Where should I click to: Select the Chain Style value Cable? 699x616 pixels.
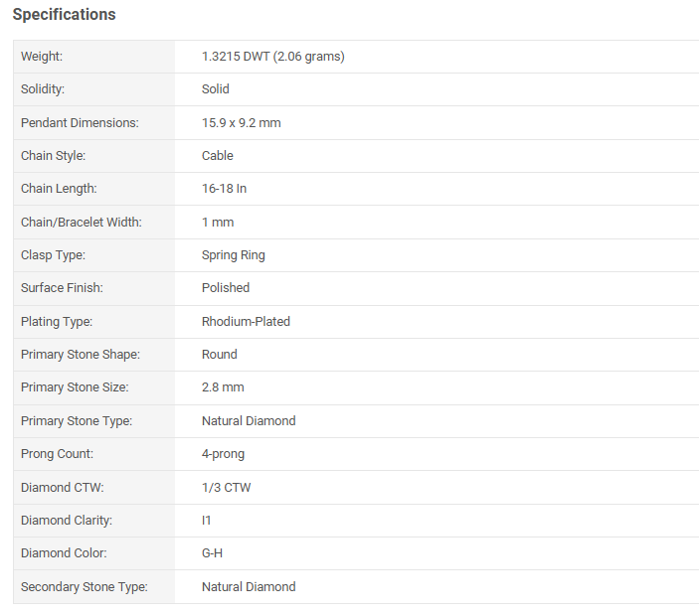pos(218,155)
